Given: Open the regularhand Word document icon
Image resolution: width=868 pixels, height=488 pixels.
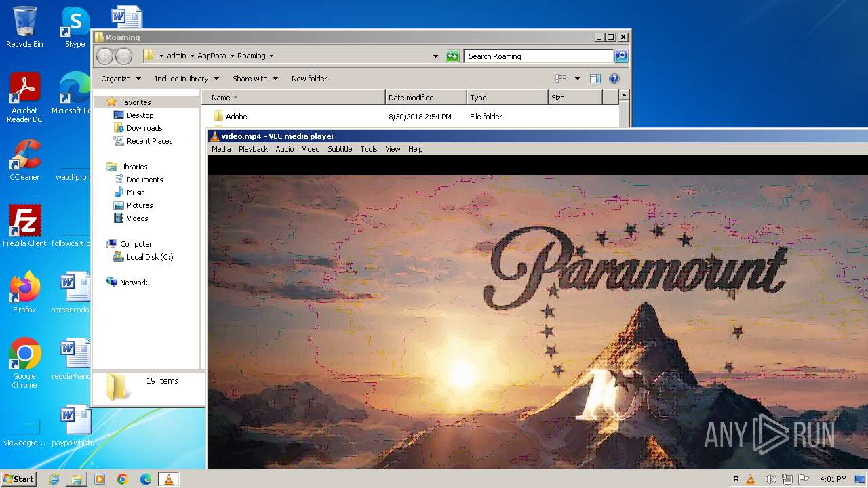Looking at the screenshot, I should tap(75, 359).
